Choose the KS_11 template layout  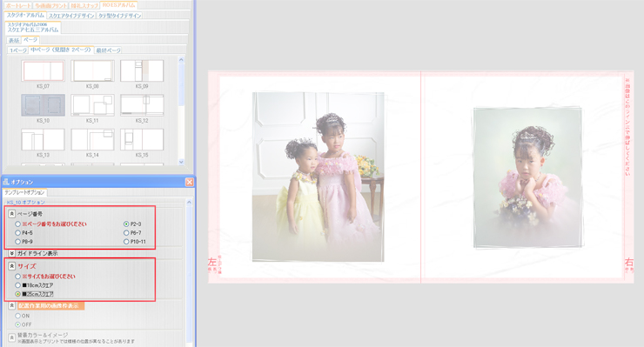92,104
